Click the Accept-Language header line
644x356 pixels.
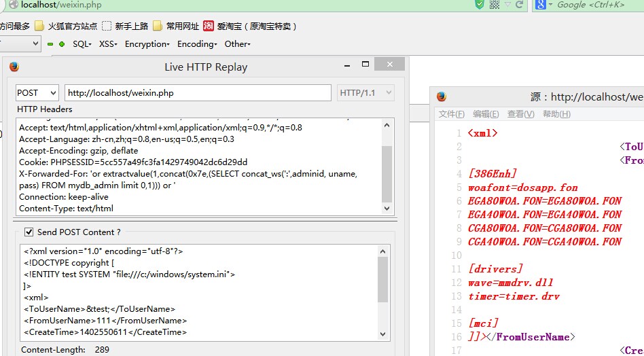(x=126, y=139)
